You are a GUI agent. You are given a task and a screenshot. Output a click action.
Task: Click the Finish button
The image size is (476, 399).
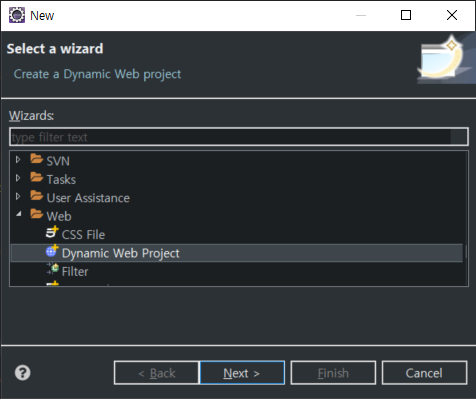pos(333,373)
